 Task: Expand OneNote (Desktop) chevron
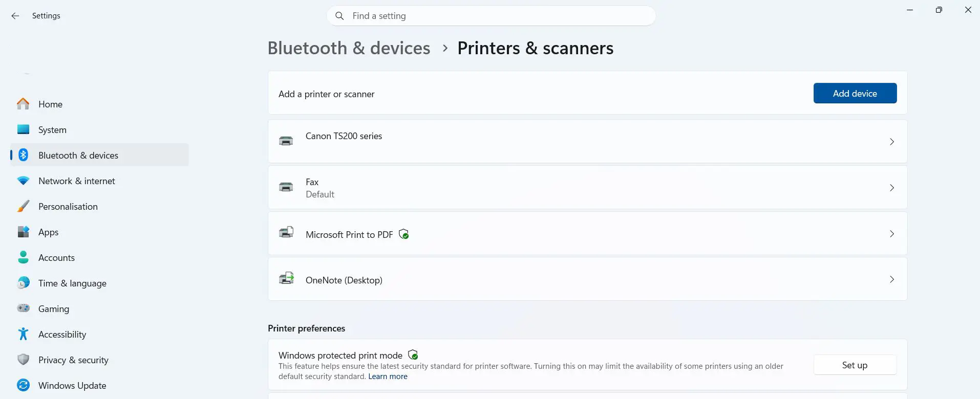pos(892,279)
